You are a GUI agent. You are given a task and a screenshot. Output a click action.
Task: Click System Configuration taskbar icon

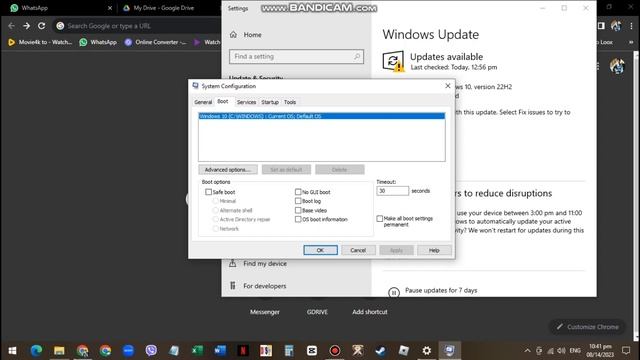pos(450,350)
